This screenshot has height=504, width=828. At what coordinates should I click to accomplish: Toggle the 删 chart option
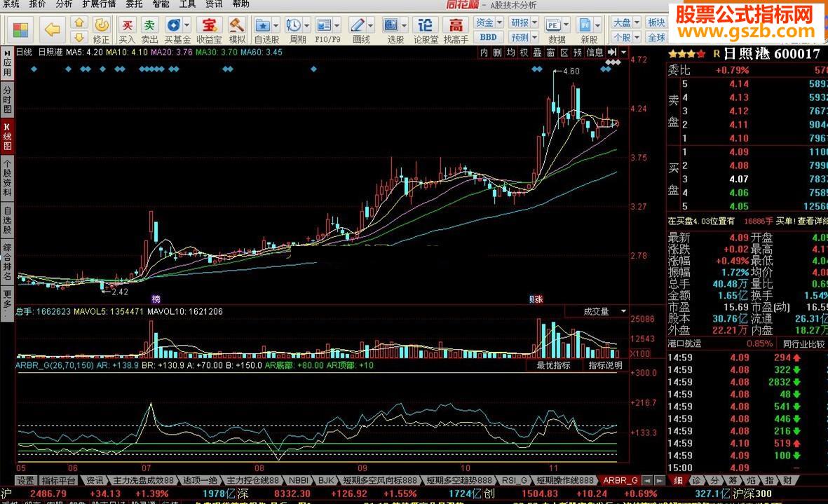pyautogui.click(x=498, y=53)
